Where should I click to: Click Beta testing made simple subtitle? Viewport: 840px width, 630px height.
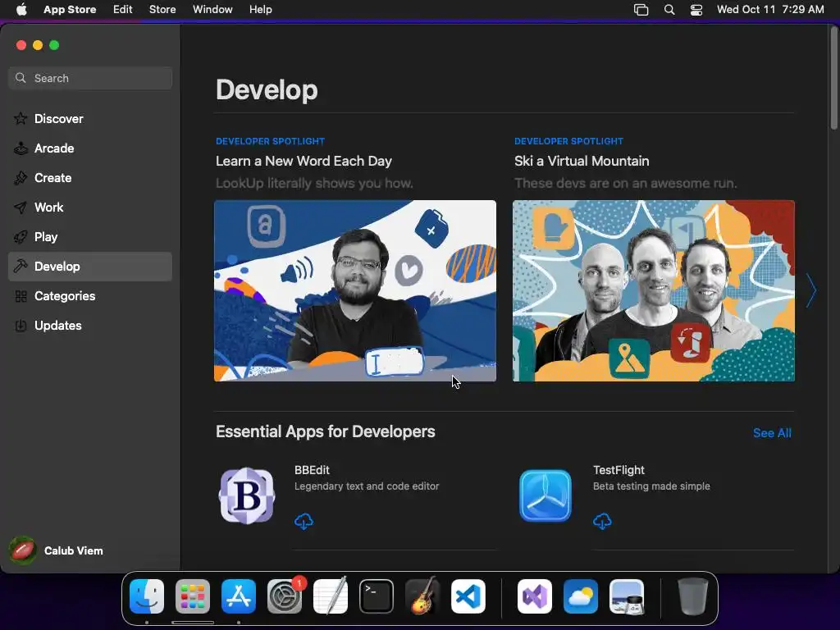(x=651, y=486)
